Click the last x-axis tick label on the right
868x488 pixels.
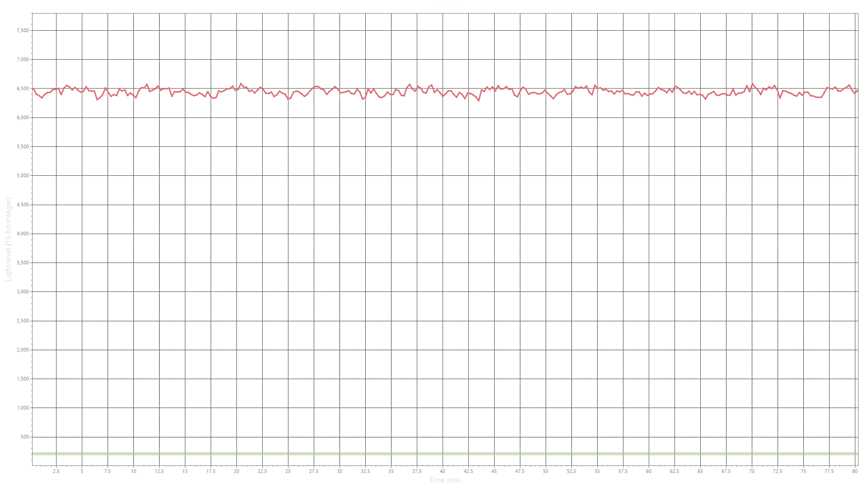click(854, 470)
